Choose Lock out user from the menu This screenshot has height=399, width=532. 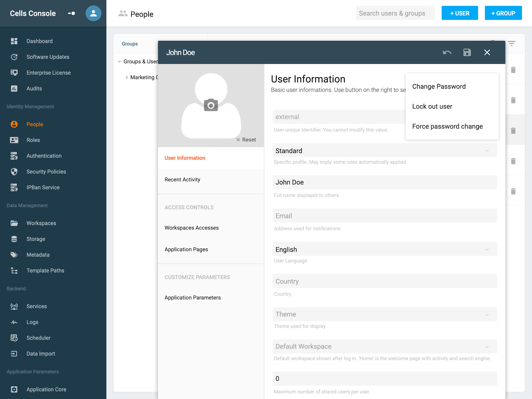(452, 106)
